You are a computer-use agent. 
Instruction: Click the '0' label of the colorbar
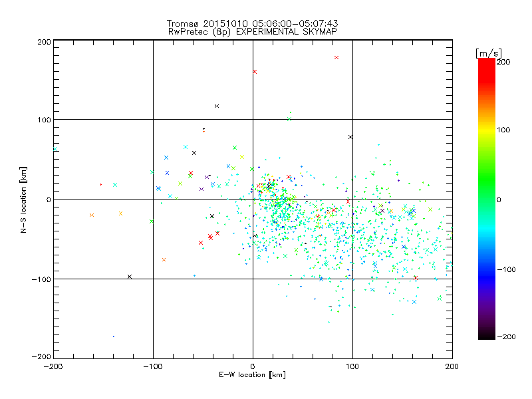click(499, 199)
